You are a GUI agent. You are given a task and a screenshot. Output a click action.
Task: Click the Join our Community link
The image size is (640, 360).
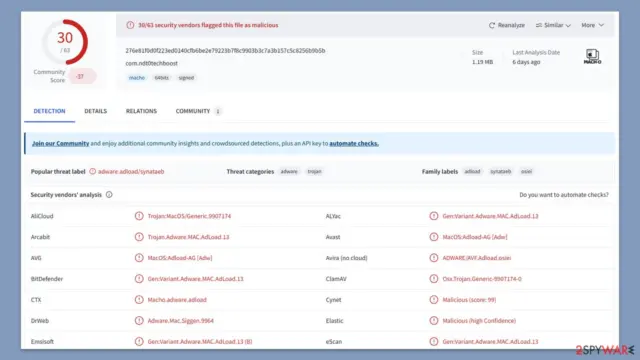tap(60, 143)
